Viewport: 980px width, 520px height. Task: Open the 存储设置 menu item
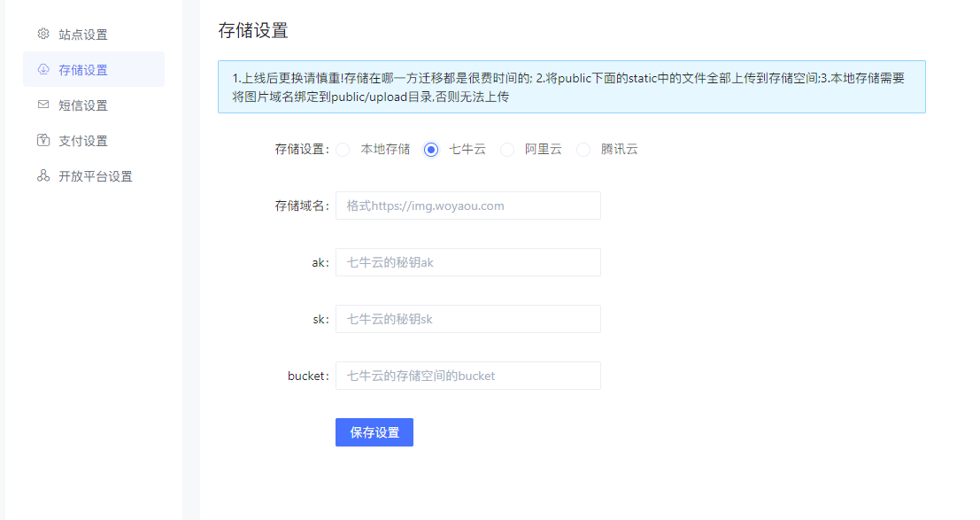(x=94, y=69)
